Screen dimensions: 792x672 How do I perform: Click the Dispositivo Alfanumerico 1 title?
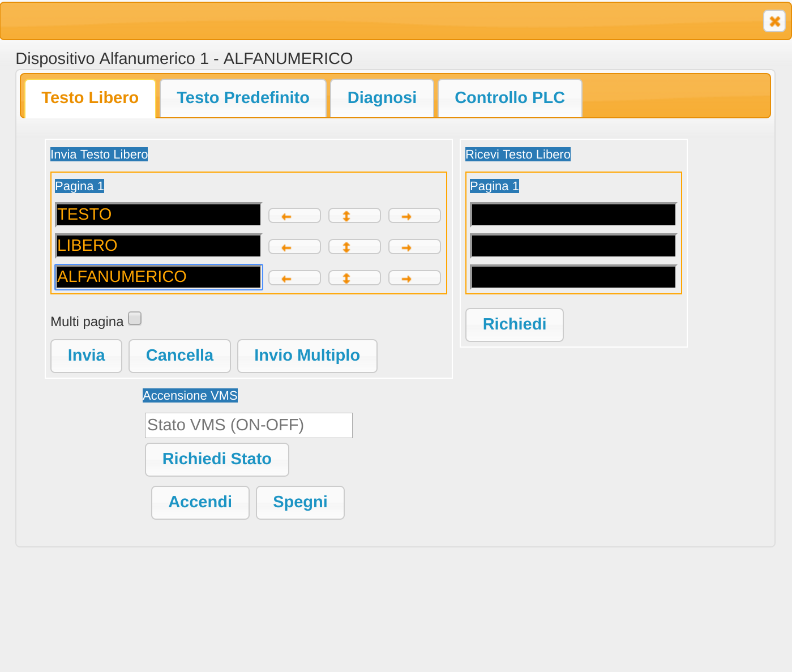[184, 58]
